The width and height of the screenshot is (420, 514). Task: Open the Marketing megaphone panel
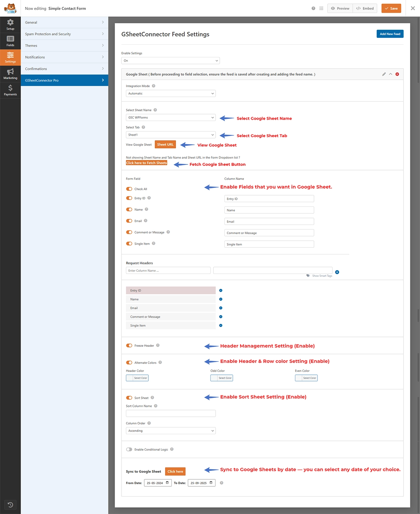tap(10, 74)
